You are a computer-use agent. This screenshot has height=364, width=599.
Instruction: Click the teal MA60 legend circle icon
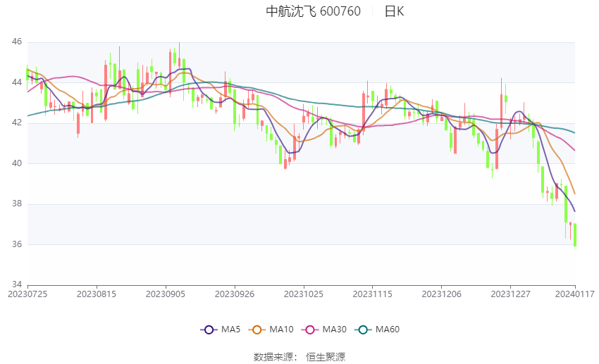[363, 330]
